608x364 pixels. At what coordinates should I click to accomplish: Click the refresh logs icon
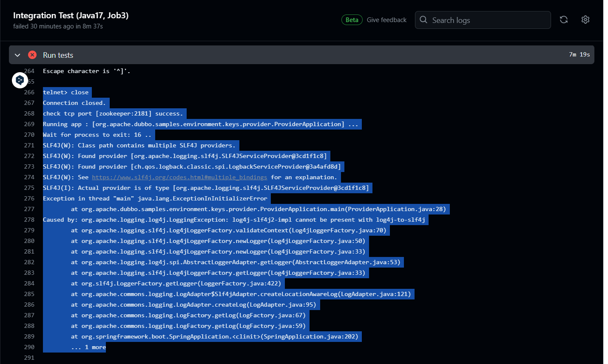point(564,20)
